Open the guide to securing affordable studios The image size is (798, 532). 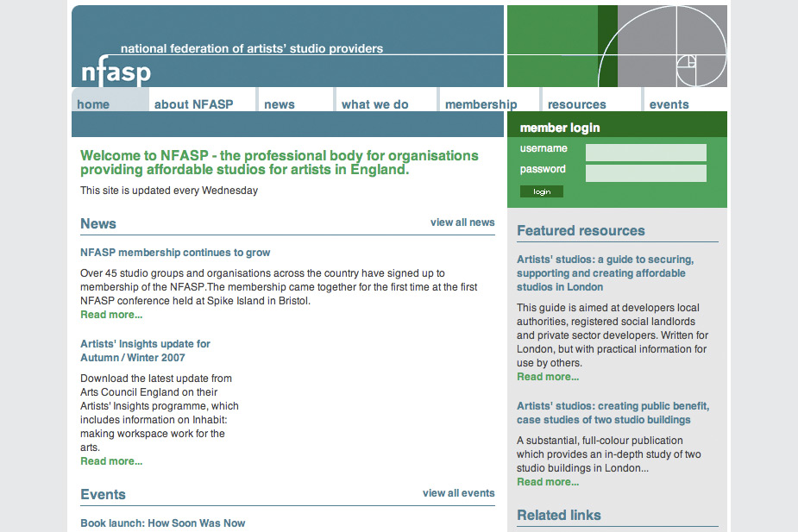[x=605, y=272]
